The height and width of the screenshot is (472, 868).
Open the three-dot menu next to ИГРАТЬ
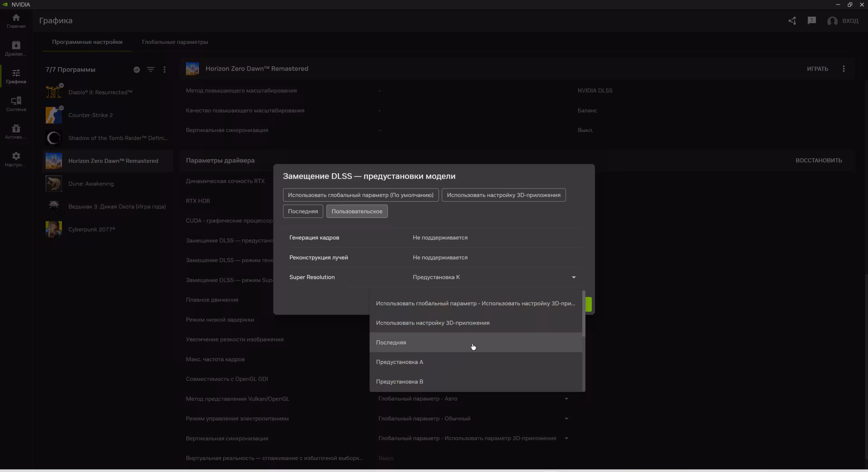tap(844, 69)
